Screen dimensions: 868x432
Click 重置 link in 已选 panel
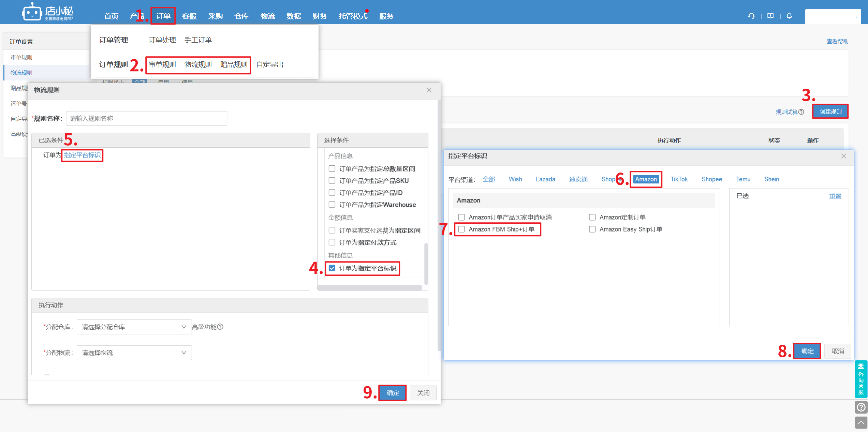click(835, 196)
